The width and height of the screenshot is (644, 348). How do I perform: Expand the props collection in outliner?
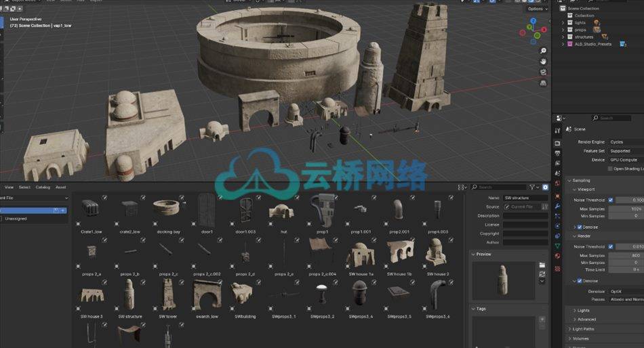[x=563, y=30]
